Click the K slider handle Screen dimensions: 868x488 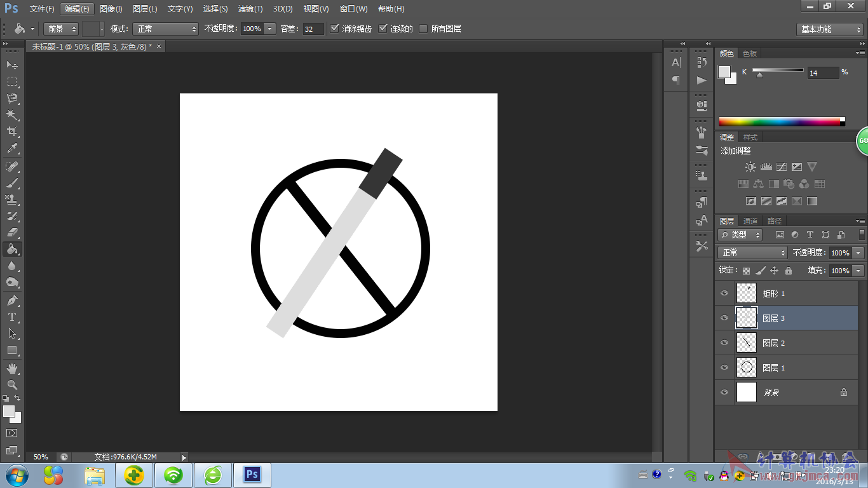coord(759,76)
